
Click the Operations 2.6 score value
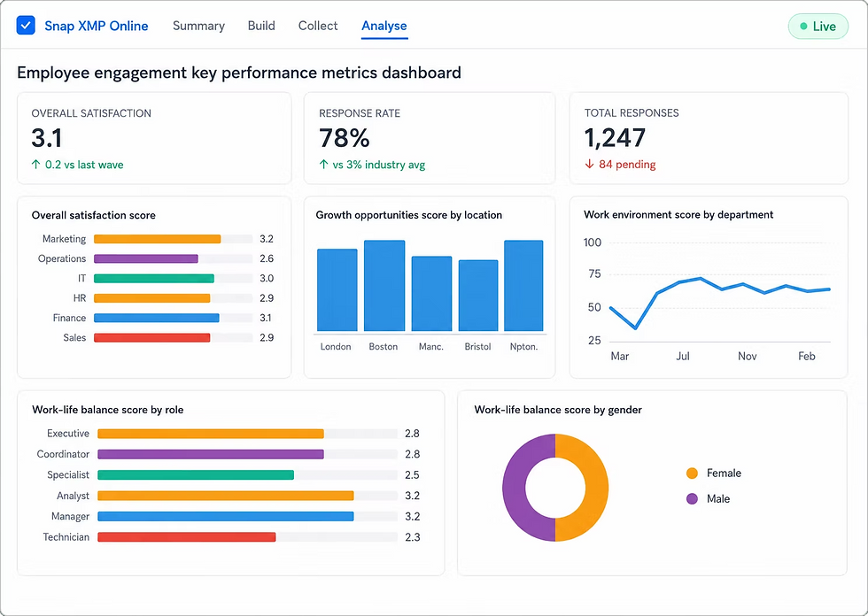point(267,258)
